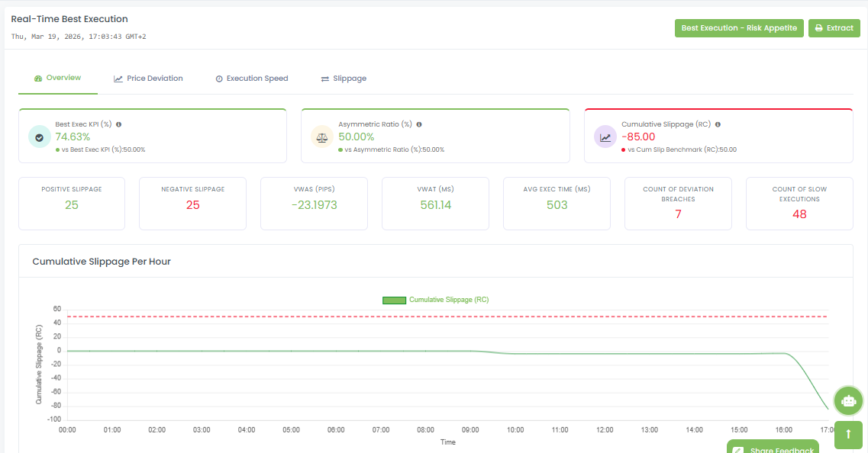Switch to the Overview tab

pyautogui.click(x=58, y=78)
